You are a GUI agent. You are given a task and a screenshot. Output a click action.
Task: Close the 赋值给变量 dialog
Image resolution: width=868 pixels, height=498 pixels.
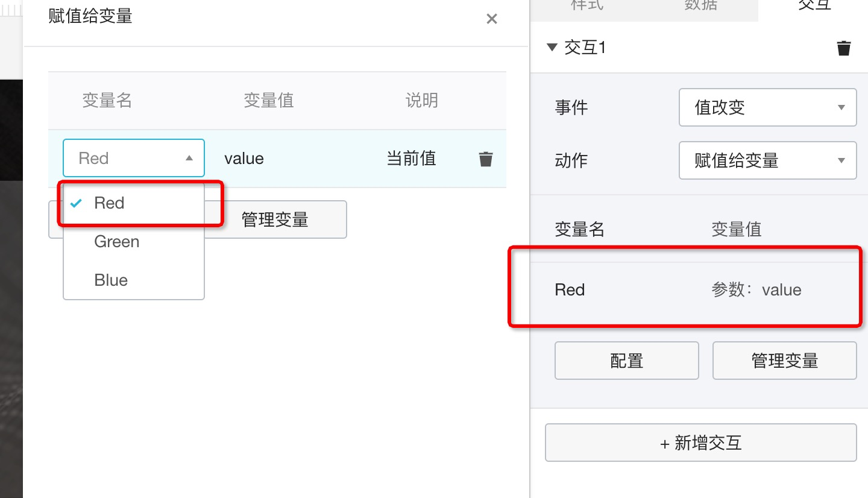click(492, 19)
